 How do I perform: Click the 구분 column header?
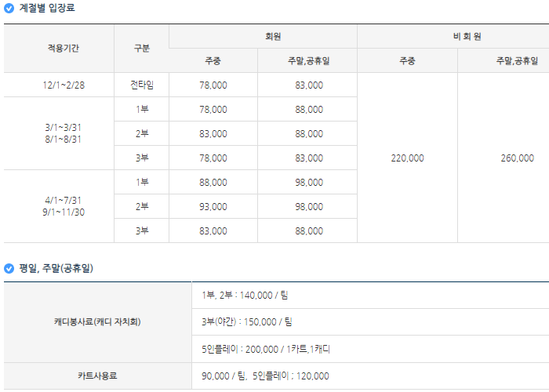click(x=142, y=48)
